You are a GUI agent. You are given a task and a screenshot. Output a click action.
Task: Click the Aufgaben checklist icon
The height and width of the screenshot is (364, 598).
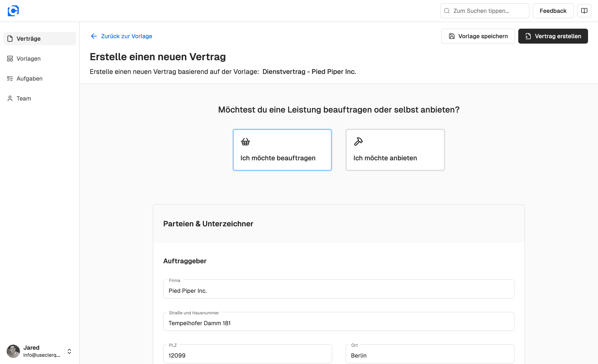(10, 78)
